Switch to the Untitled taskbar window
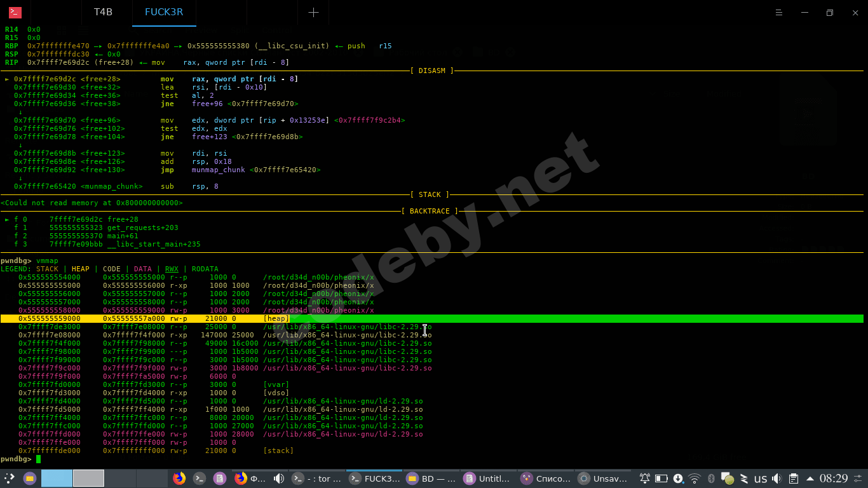The height and width of the screenshot is (488, 868). click(488, 478)
